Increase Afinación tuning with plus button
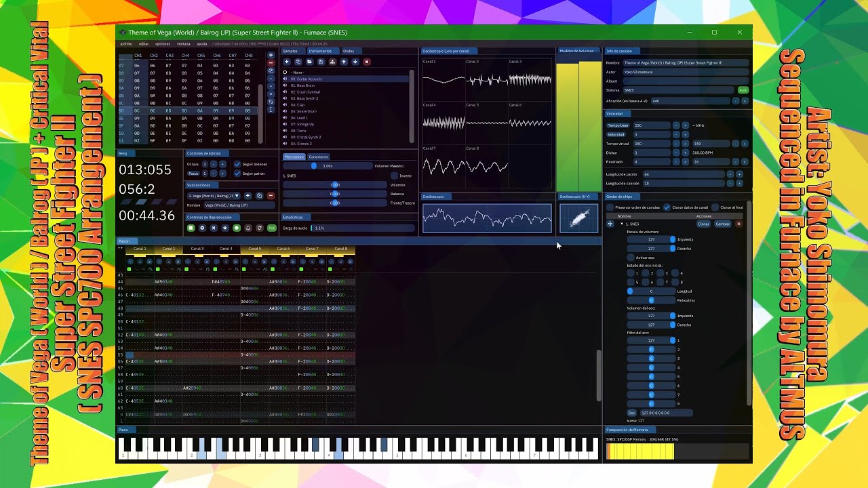This screenshot has width=868, height=488. 745,101
